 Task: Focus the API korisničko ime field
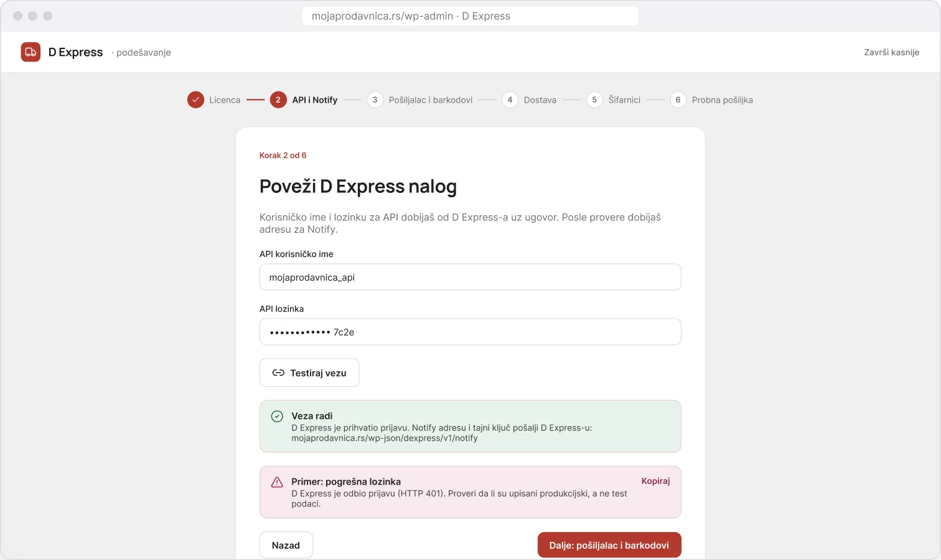point(470,277)
